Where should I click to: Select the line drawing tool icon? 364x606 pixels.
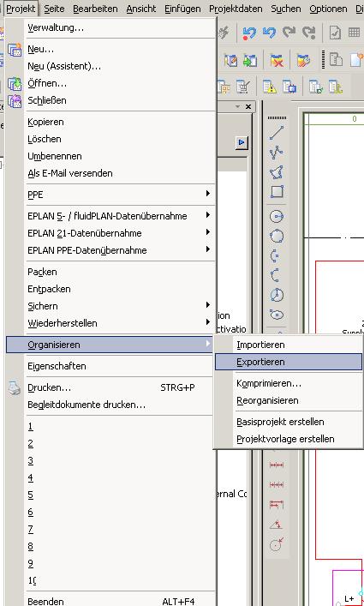(277, 133)
